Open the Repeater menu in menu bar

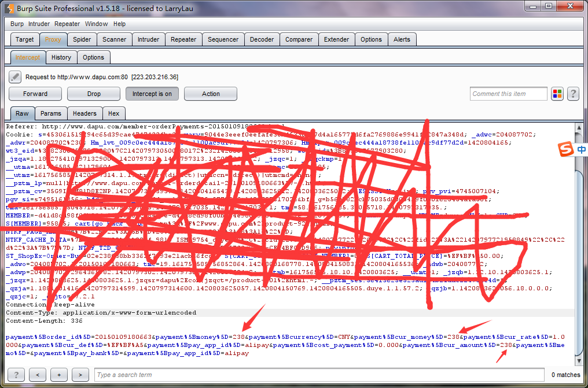(67, 24)
